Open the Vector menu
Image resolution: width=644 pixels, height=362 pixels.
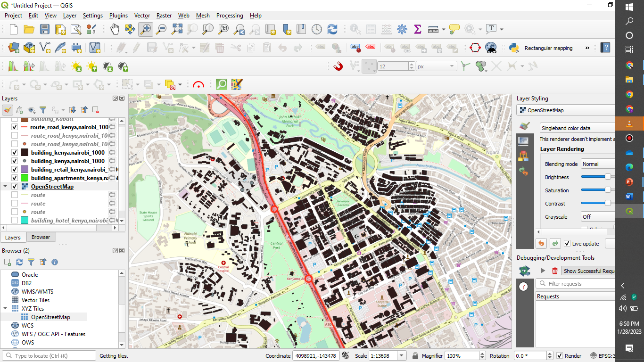click(x=142, y=16)
